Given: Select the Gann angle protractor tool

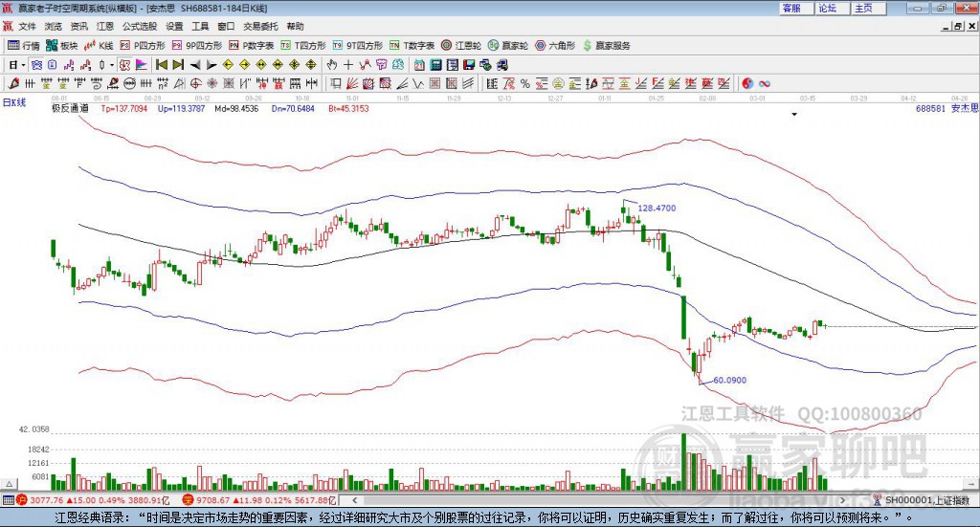Looking at the screenshot, I should pos(179,83).
